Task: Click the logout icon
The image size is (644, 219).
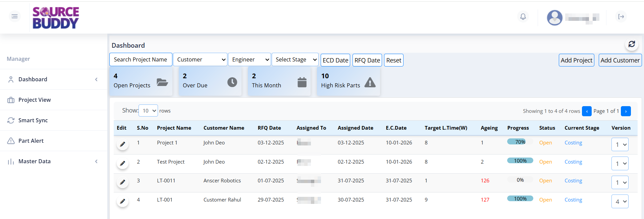Action: tap(621, 16)
